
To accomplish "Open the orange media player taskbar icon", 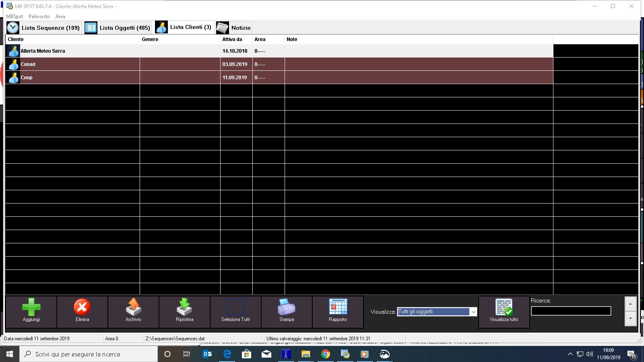I will tap(365, 354).
